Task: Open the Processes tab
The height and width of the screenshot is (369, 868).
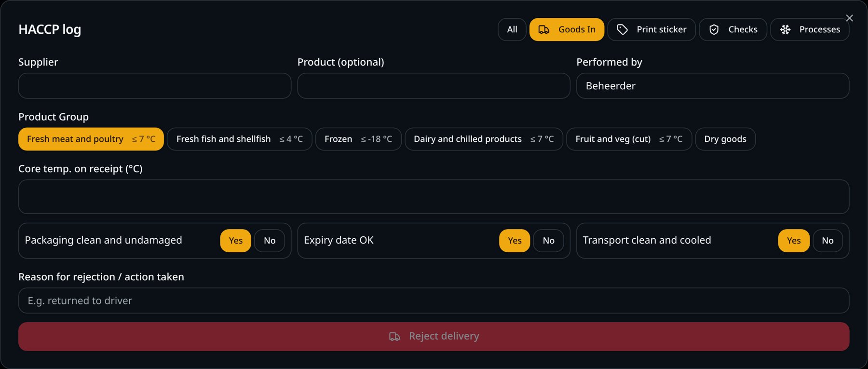Action: pos(810,29)
